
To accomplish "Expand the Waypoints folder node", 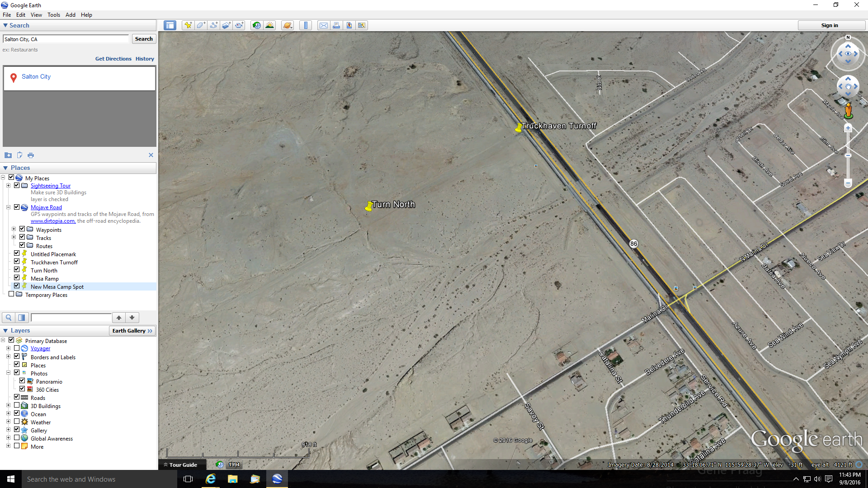I will pyautogui.click(x=14, y=229).
